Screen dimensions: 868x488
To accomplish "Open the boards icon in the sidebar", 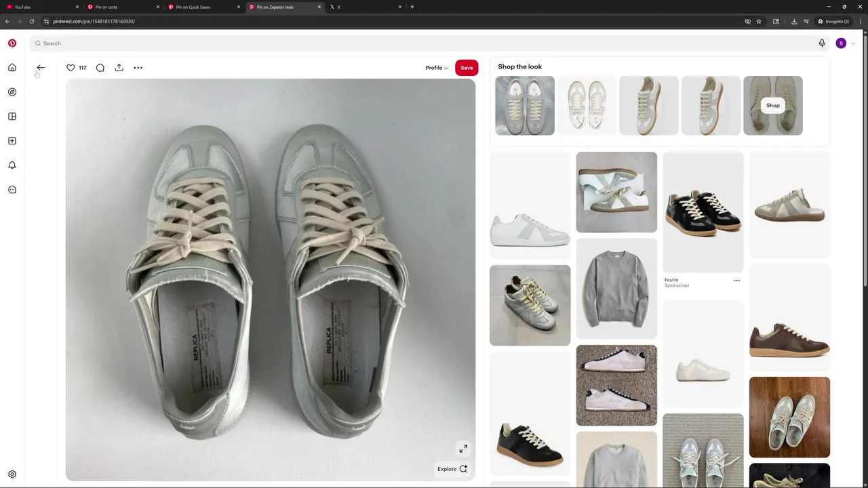I will (12, 117).
